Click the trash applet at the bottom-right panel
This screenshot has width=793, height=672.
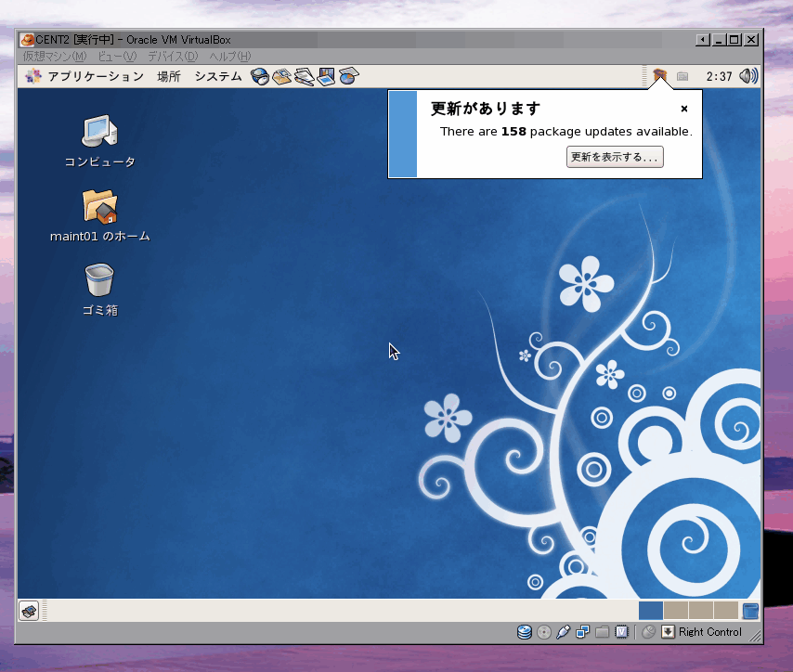click(x=750, y=611)
